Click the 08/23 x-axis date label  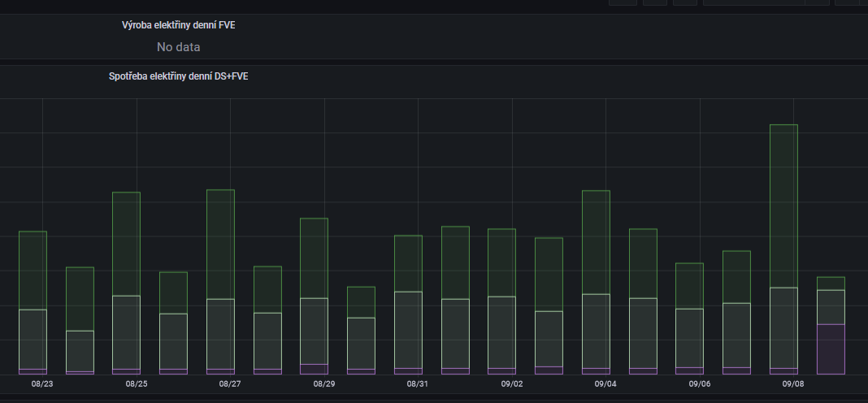42,383
